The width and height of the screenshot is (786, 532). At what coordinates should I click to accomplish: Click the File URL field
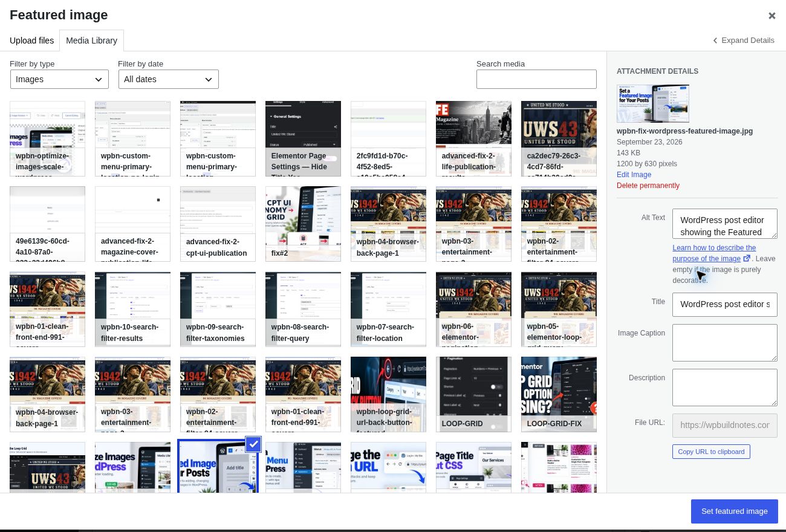point(725,425)
